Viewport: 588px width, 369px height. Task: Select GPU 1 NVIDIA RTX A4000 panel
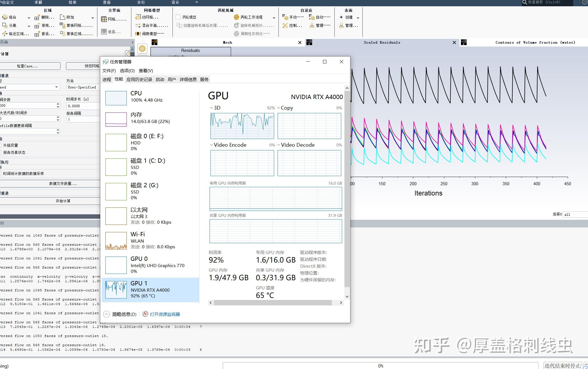click(x=150, y=289)
